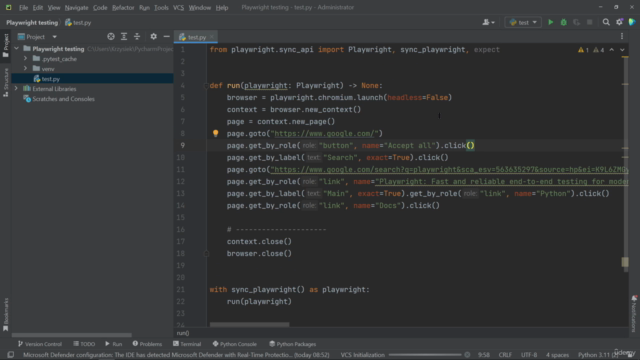Open the Python 3.11 interpreter selector

pyautogui.click(x=598, y=355)
